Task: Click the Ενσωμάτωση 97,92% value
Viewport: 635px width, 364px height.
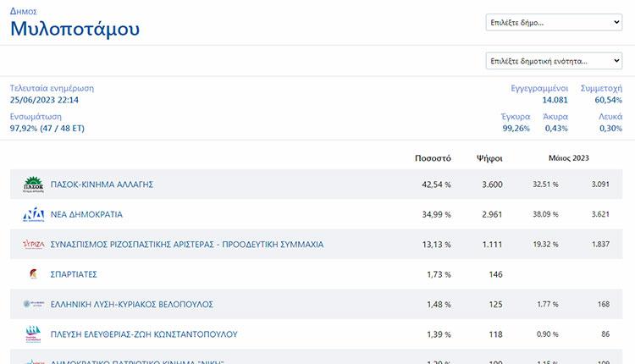Action: click(x=47, y=129)
